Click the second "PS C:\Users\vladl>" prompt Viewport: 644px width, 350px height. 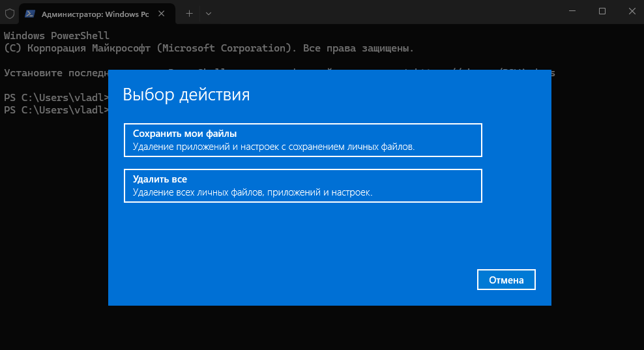56,110
